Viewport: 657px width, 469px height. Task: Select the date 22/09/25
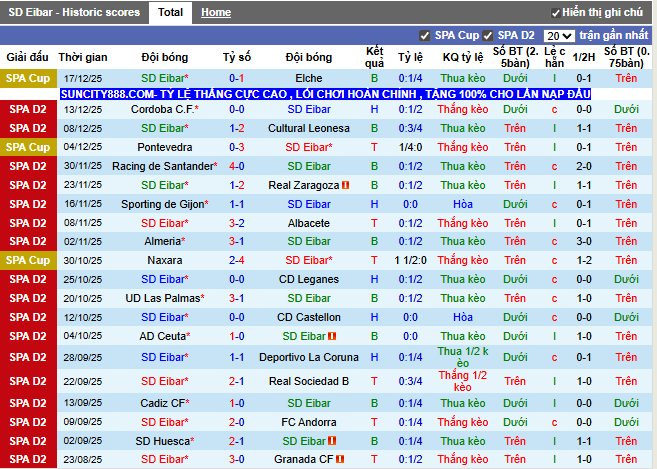pos(83,381)
